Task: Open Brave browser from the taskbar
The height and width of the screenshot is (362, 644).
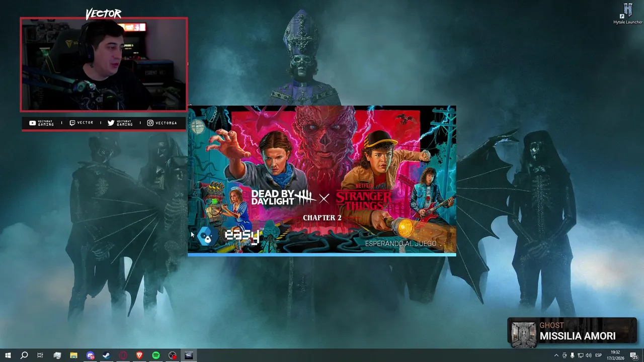Action: pyautogui.click(x=139, y=355)
